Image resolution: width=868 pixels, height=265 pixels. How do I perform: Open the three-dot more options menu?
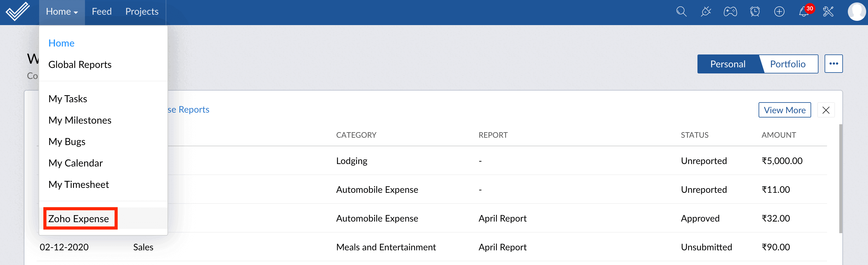(x=833, y=64)
